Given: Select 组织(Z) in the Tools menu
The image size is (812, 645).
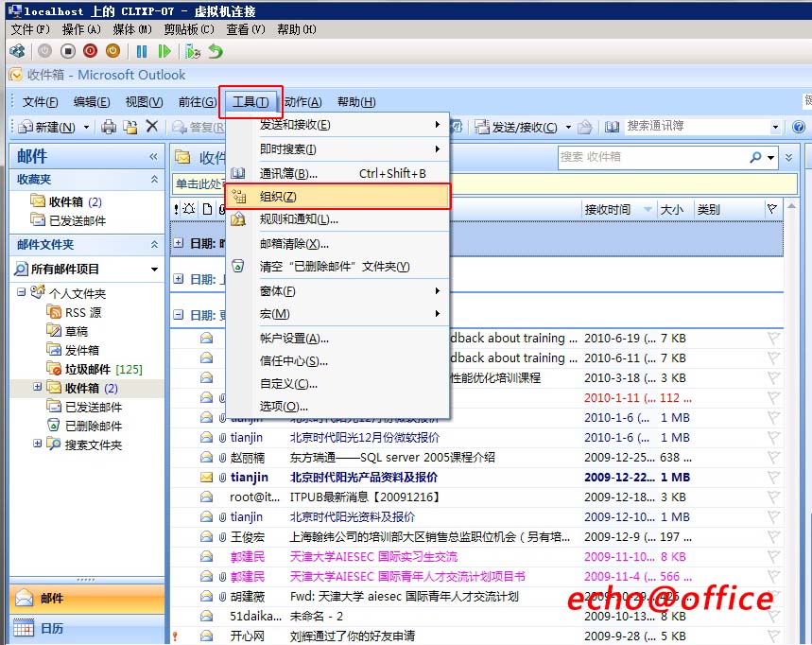Looking at the screenshot, I should [337, 197].
